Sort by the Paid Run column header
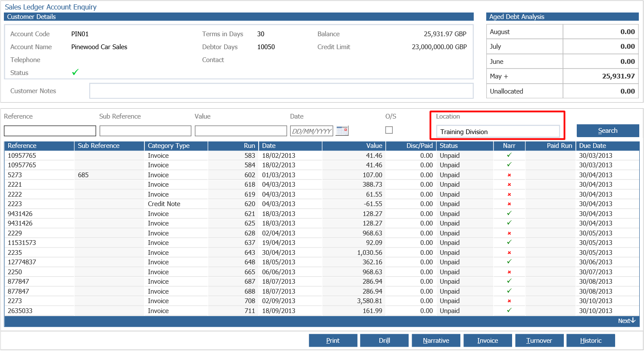 550,146
